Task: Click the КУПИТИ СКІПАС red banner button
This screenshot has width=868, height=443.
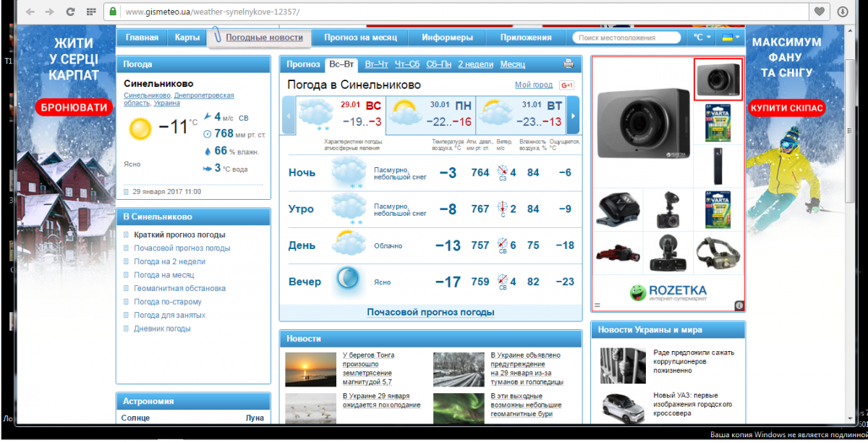Action: pyautogui.click(x=787, y=108)
